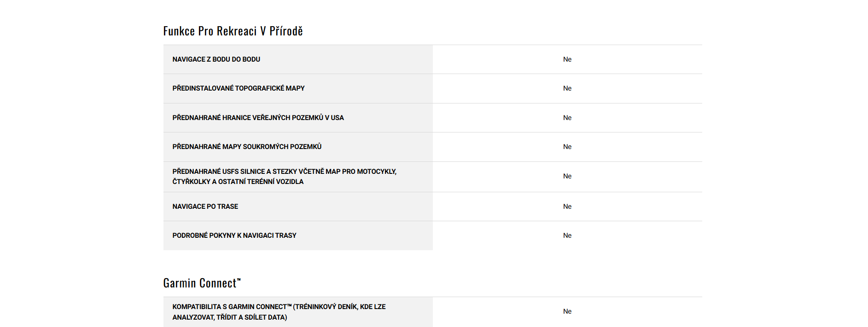Click 'Ne' for hranice veřejných pozemků row
This screenshot has width=868, height=327.
click(x=567, y=118)
